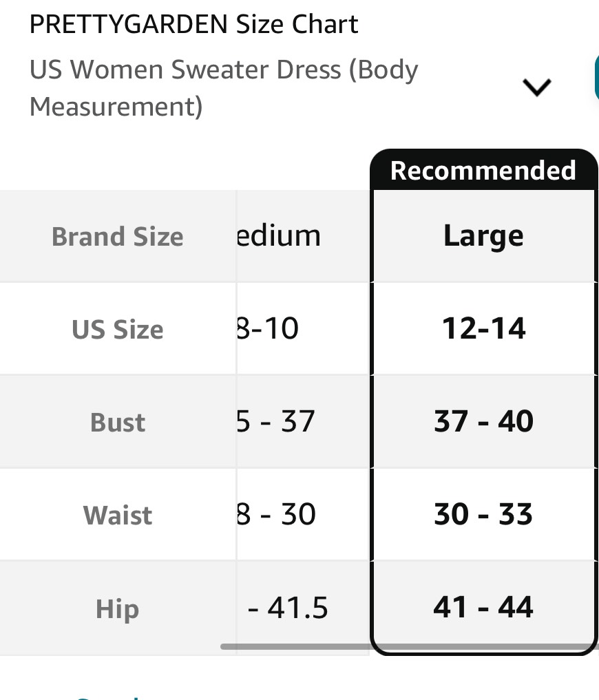Click the 12-14 US size cell
Viewport: 599px width, 700px height.
(x=483, y=328)
